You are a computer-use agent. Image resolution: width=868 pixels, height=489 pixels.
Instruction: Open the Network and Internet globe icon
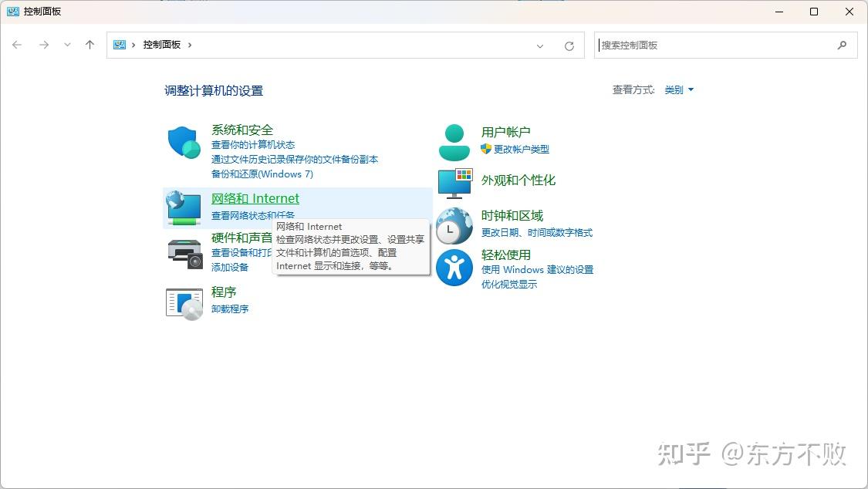[x=184, y=208]
